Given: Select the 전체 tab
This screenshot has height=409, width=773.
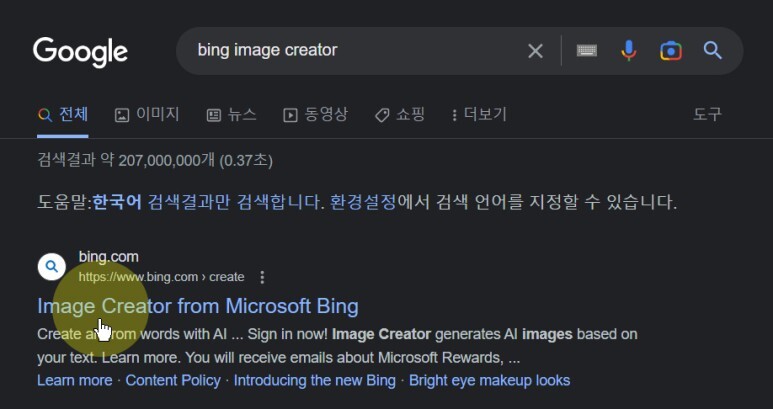Looking at the screenshot, I should coord(63,115).
